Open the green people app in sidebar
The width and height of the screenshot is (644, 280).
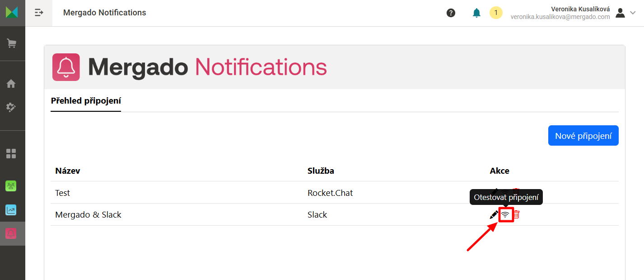pos(11,185)
